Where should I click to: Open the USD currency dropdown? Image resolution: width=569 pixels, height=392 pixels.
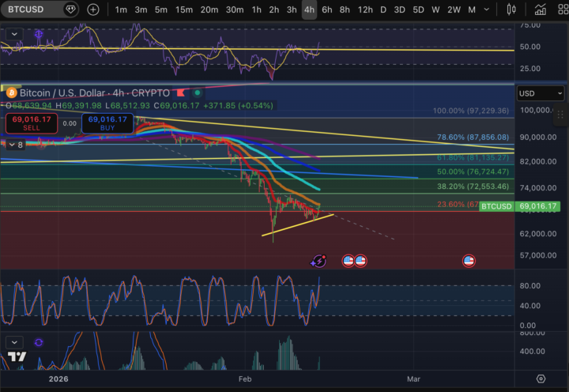[541, 93]
